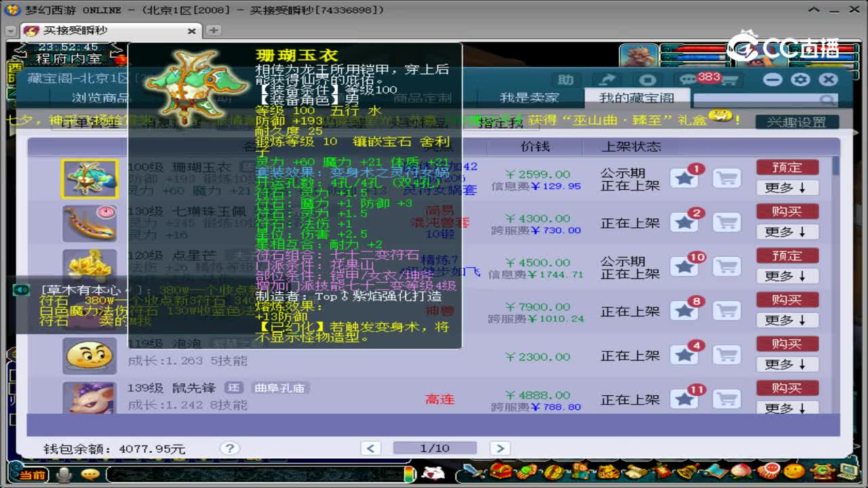Click 预定 for the ¥4500.00 item
This screenshot has width=868, height=488.
pyautogui.click(x=787, y=256)
